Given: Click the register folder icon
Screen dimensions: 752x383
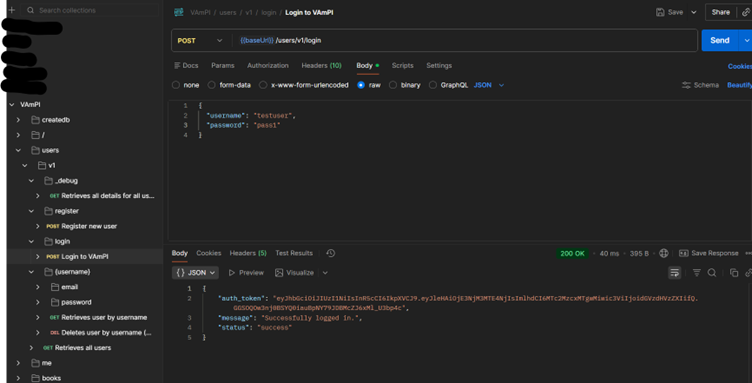Looking at the screenshot, I should (48, 211).
